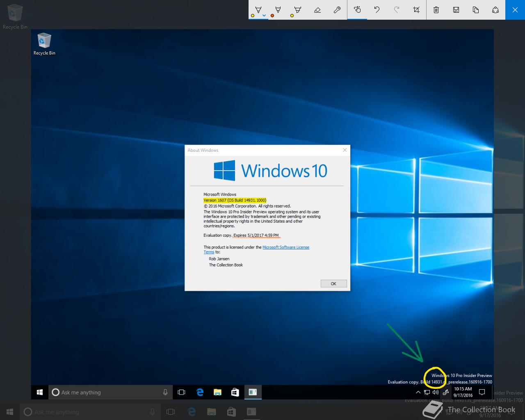The width and height of the screenshot is (525, 420).
Task: Click the bright Ask me anything search box
Action: [110, 392]
